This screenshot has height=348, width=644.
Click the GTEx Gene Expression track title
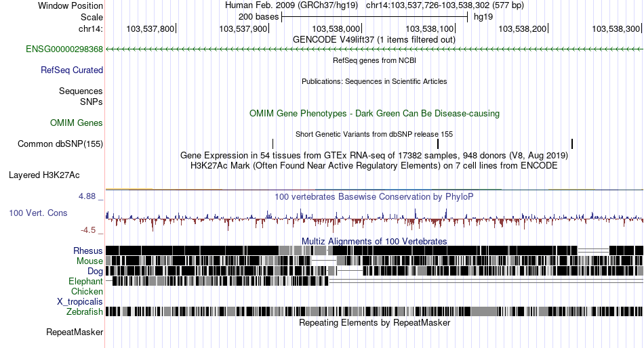(x=374, y=156)
